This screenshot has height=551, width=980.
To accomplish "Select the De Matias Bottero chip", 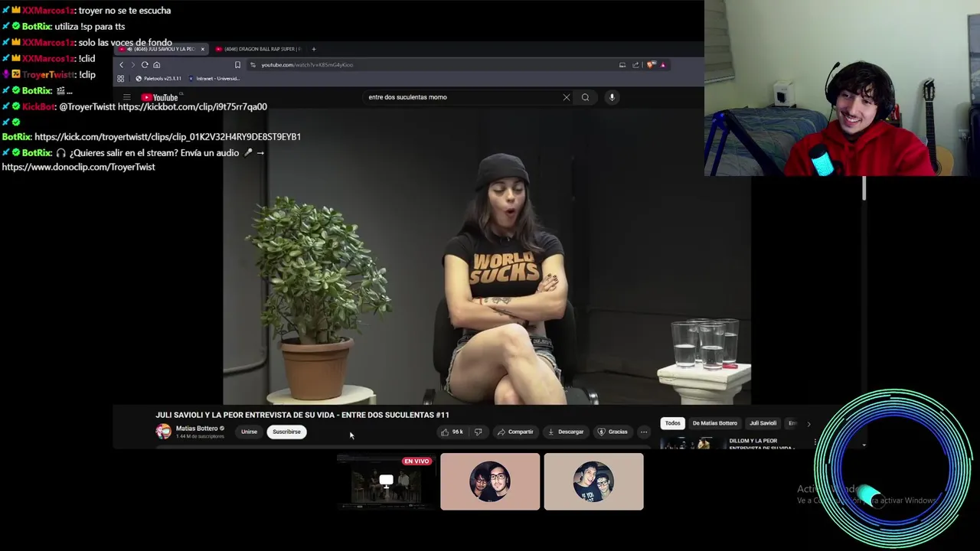I will click(x=715, y=423).
